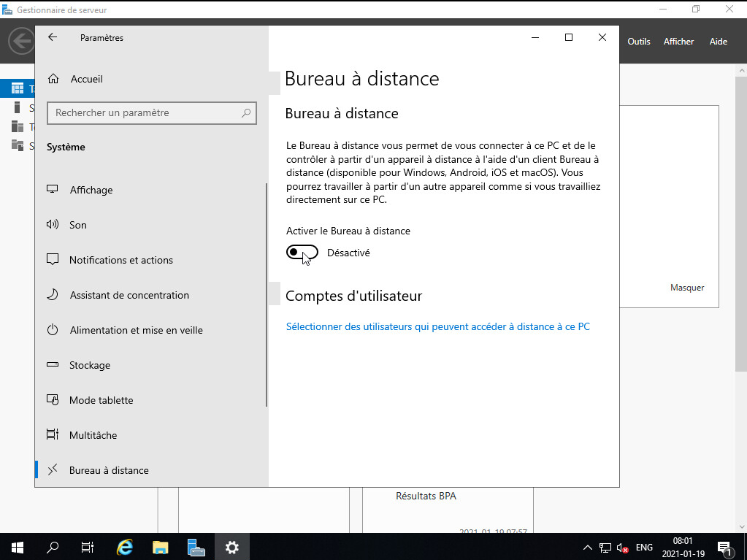Go to Accueil settings home
Screen dimensions: 747x560
point(86,79)
